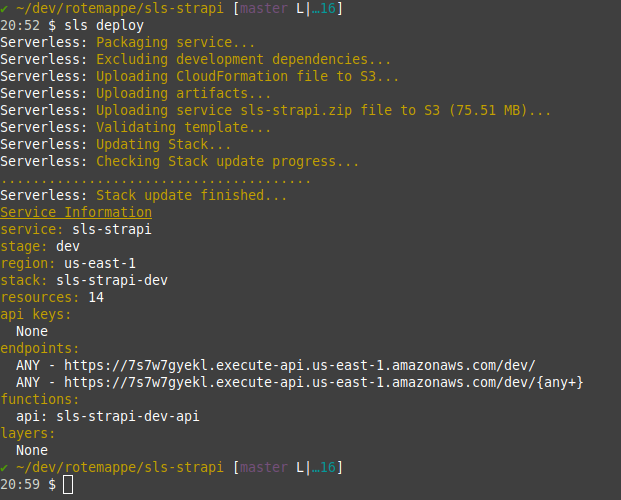This screenshot has height=500, width=621.
Task: Click the underlined Service Information heading
Action: coord(76,212)
